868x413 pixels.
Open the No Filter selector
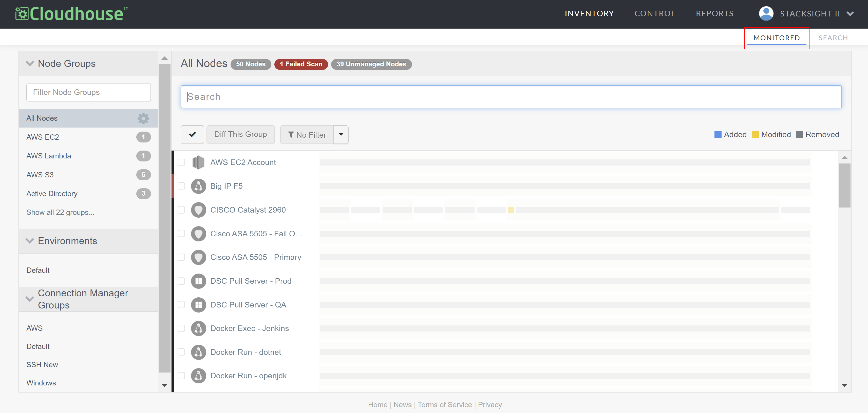307,135
